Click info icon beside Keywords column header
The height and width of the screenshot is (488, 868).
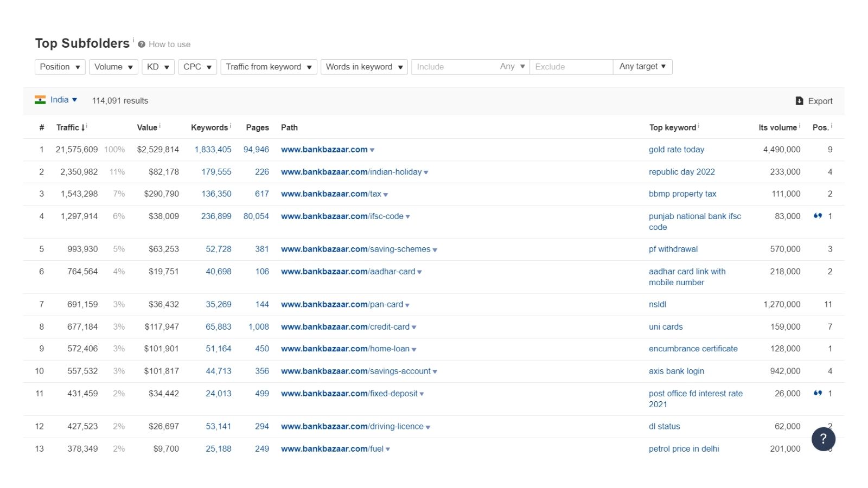(x=231, y=125)
